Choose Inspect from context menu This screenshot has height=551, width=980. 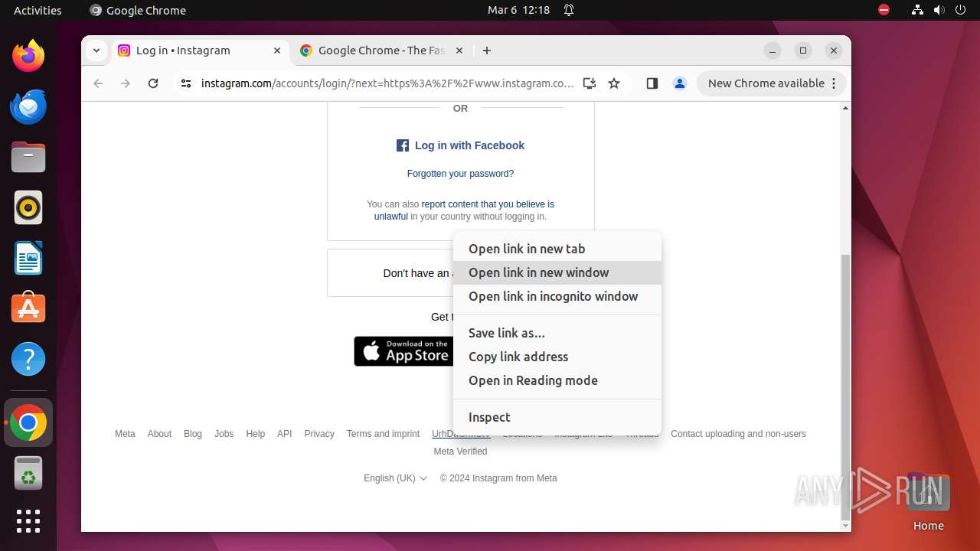coord(557,417)
